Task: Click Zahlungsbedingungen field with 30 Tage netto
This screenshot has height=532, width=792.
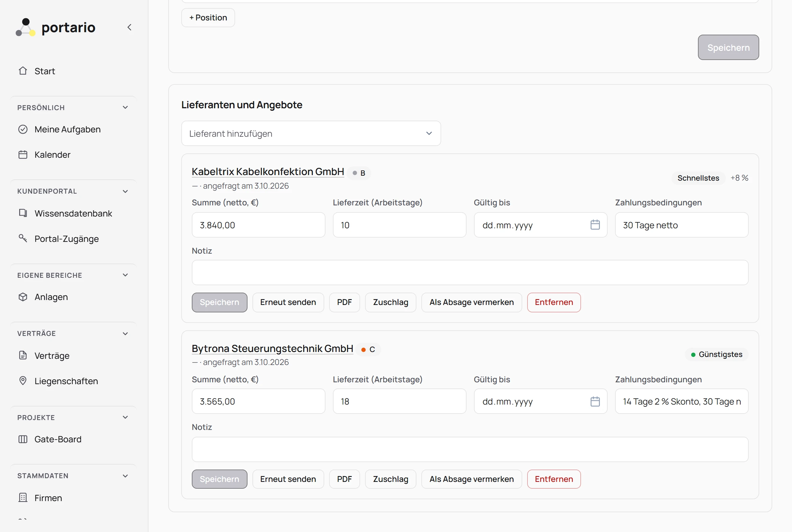Action: pos(681,225)
